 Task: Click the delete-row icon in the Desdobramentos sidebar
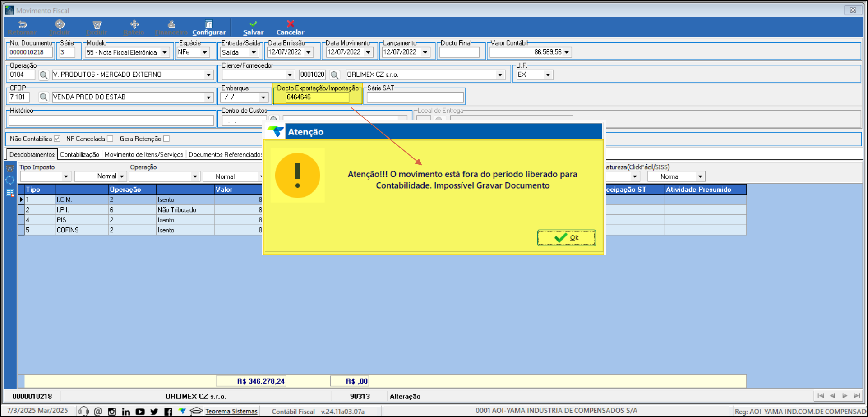pyautogui.click(x=10, y=169)
